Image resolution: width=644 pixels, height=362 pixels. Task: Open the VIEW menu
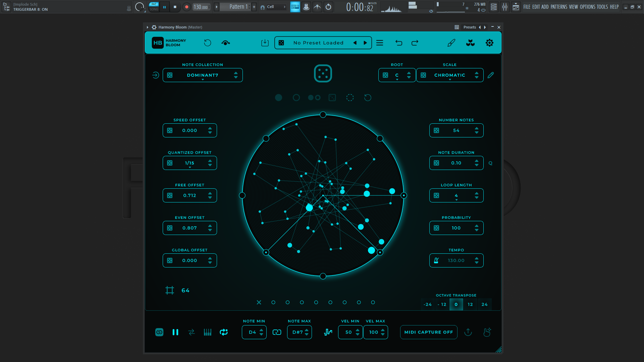[x=574, y=7]
